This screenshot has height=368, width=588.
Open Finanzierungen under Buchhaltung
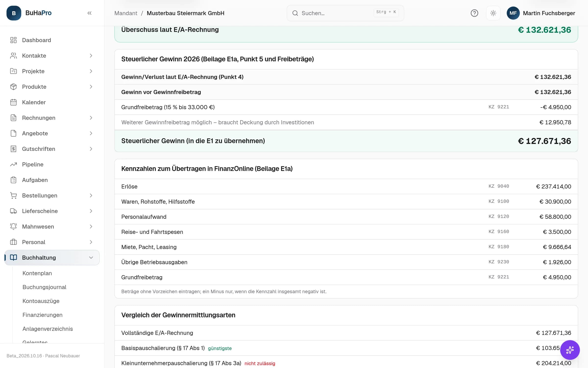coord(42,315)
